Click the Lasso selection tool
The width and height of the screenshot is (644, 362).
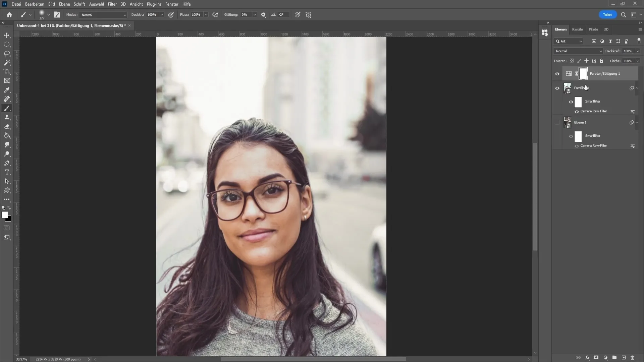click(7, 54)
